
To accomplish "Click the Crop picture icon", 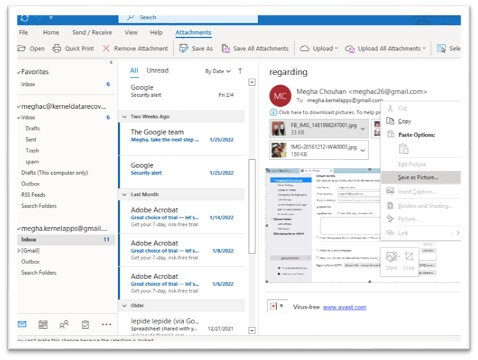I will pyautogui.click(x=409, y=256).
